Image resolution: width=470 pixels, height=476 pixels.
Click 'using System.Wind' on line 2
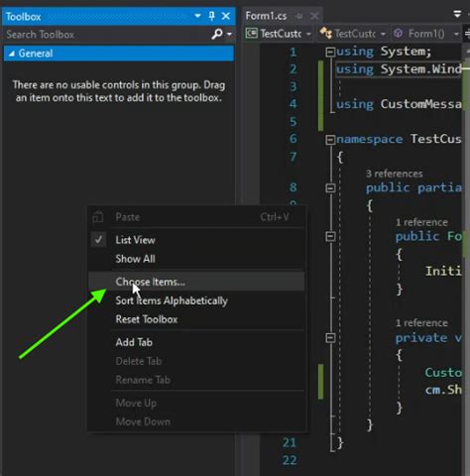[x=399, y=69]
